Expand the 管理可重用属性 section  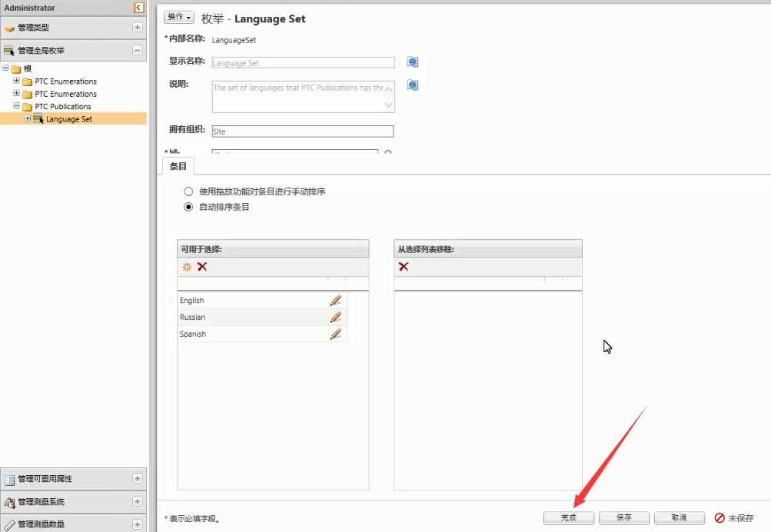pos(138,479)
